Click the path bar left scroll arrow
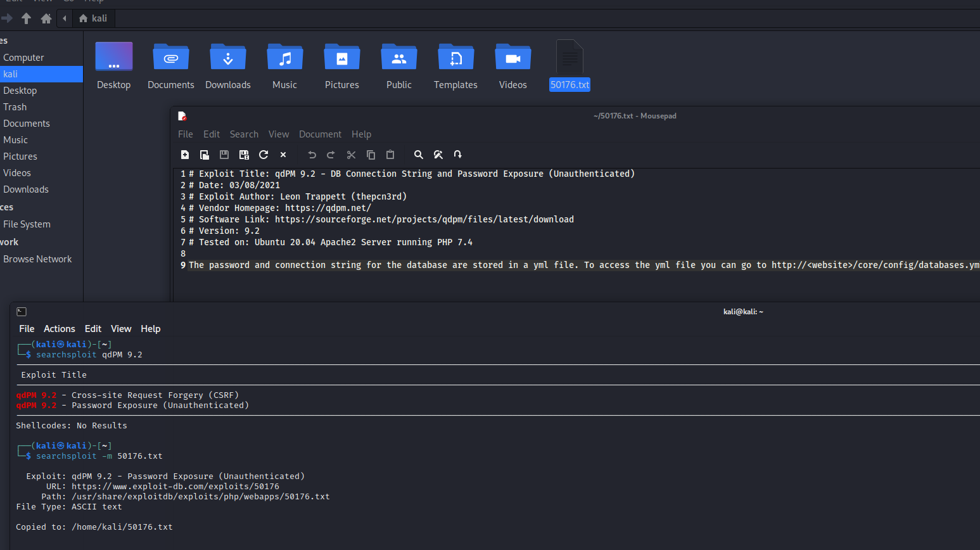This screenshot has width=980, height=550. click(65, 18)
